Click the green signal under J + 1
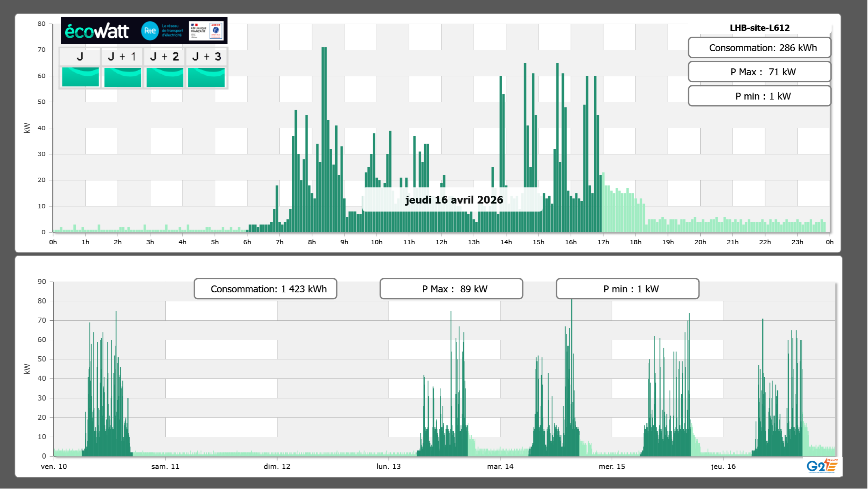The image size is (868, 489). click(122, 77)
